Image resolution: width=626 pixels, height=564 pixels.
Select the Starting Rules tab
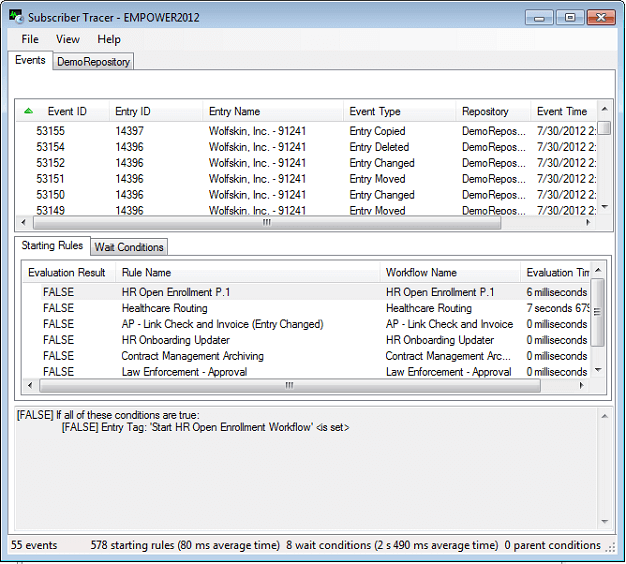click(52, 245)
